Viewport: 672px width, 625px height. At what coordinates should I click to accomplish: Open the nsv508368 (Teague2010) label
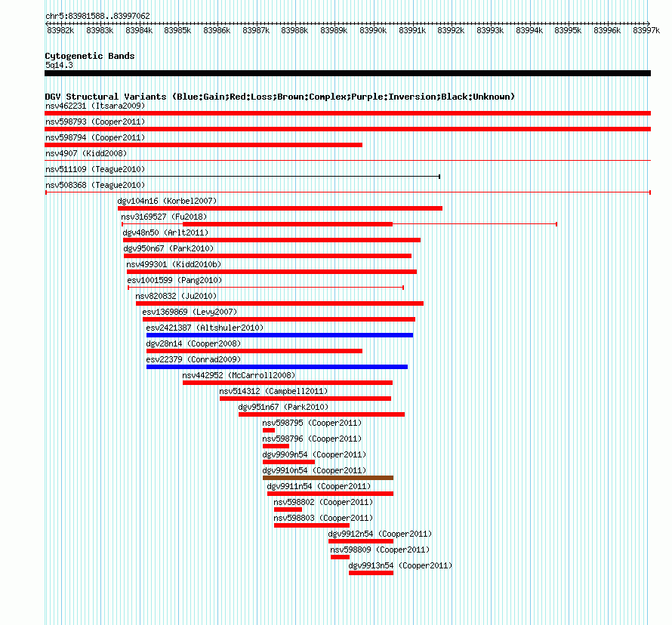point(95,185)
